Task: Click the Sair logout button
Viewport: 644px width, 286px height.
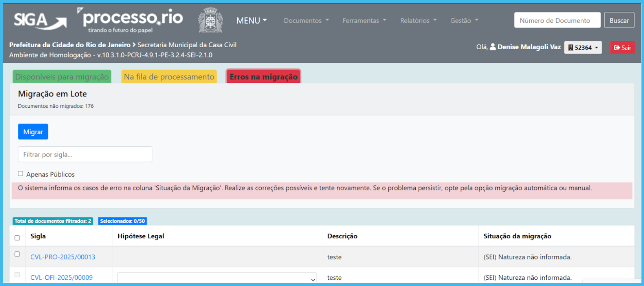Action: [x=622, y=48]
